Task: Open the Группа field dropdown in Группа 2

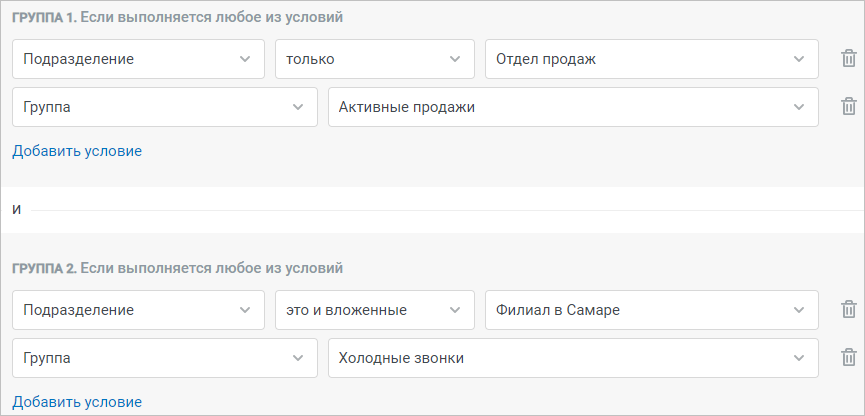Action: [x=165, y=358]
